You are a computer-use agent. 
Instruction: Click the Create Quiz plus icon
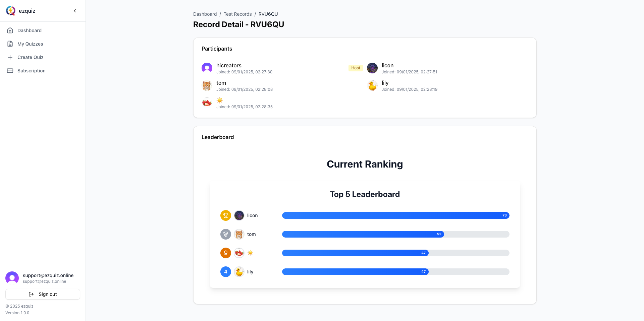coord(10,57)
